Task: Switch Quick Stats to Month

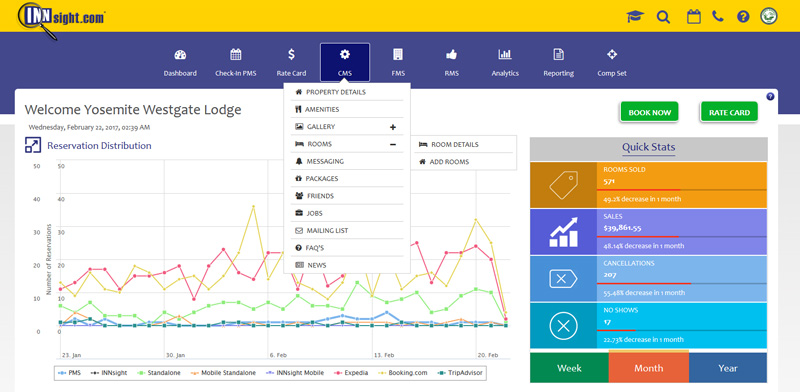Action: click(x=648, y=368)
